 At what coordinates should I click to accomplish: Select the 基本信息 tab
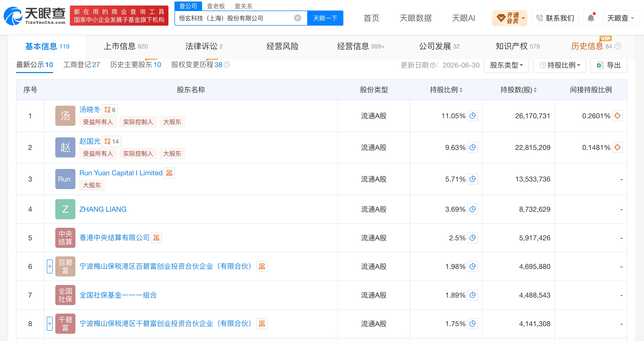click(x=47, y=46)
